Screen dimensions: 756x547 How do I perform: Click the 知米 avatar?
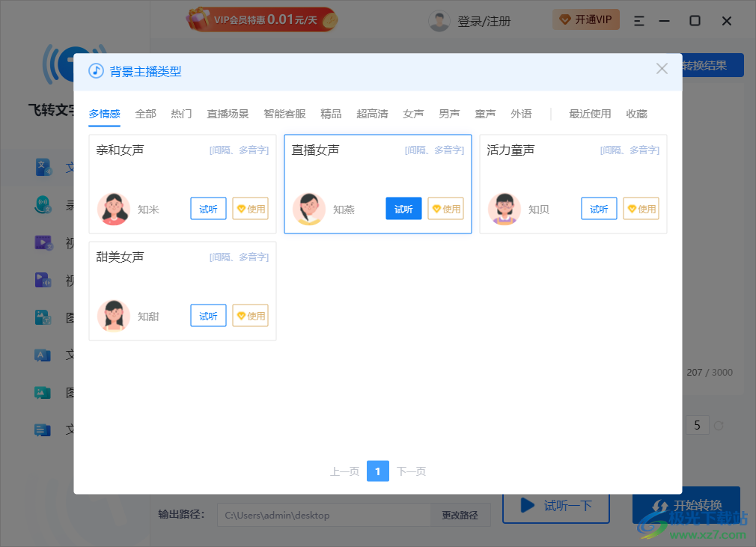point(114,210)
